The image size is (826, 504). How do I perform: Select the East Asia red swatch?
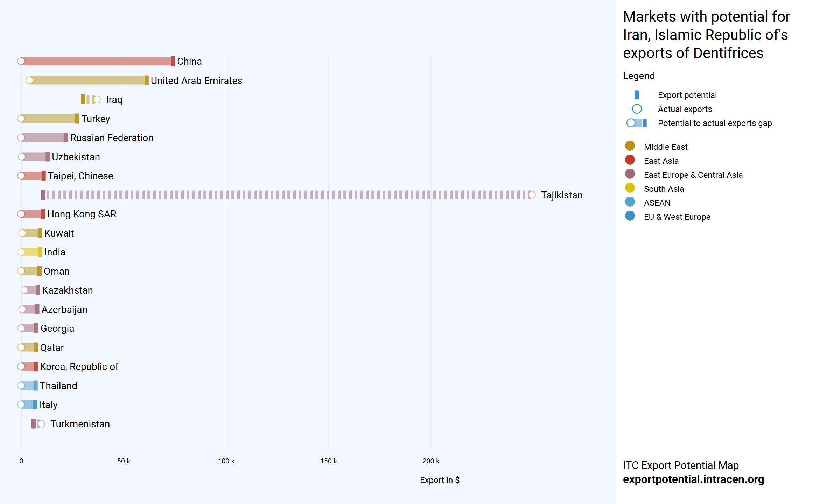[x=630, y=160]
